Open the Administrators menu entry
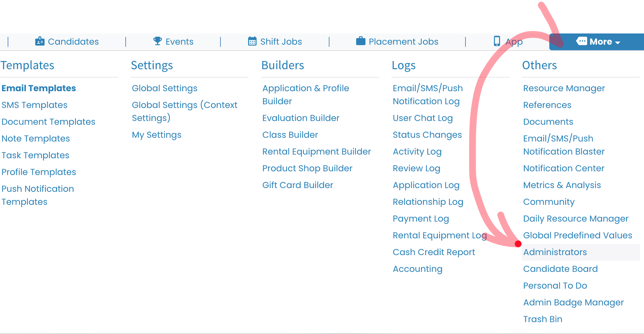 point(555,252)
